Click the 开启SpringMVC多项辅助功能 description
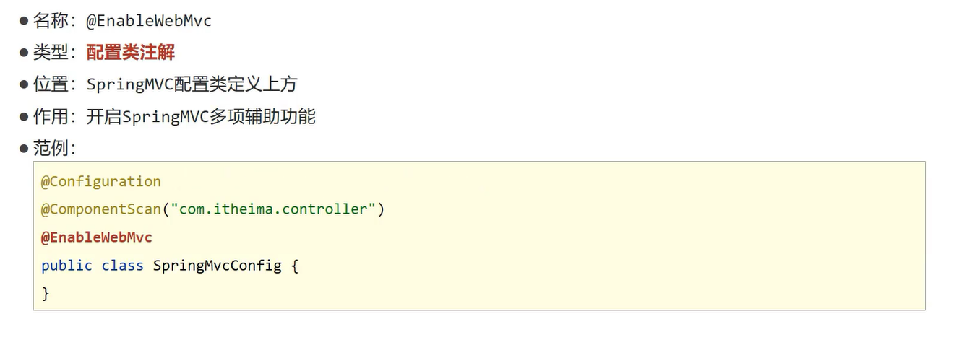 (201, 116)
